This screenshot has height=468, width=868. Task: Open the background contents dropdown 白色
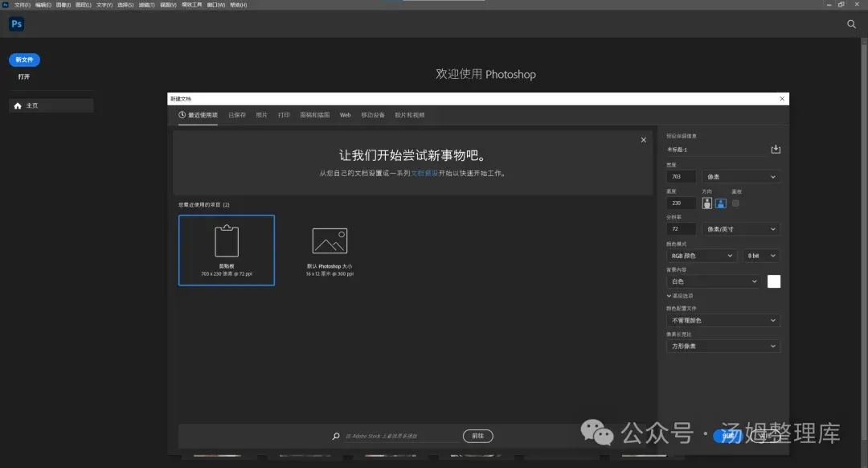714,281
